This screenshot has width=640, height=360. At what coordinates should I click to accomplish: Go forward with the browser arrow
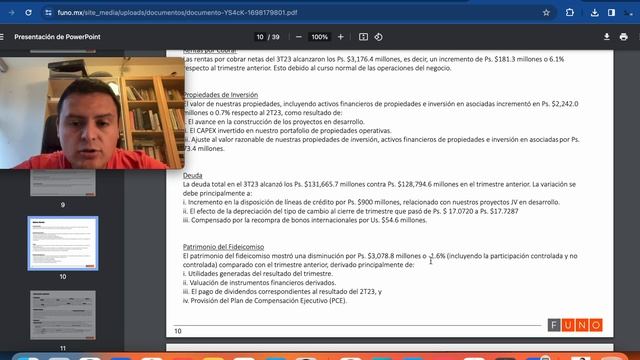tap(11, 13)
